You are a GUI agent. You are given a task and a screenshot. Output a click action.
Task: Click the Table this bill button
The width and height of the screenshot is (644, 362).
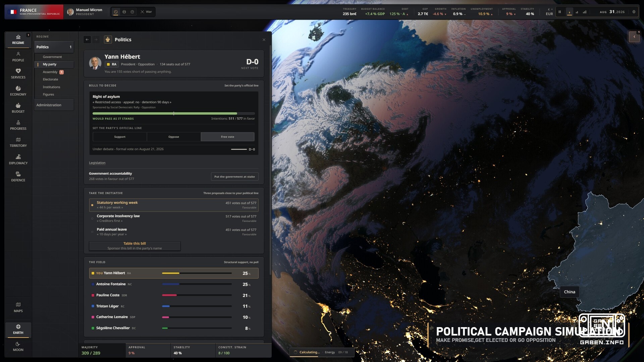135,246
